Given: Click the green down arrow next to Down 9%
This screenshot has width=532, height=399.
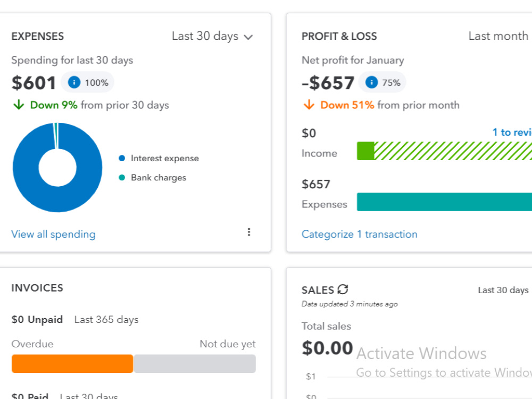Looking at the screenshot, I should point(19,104).
